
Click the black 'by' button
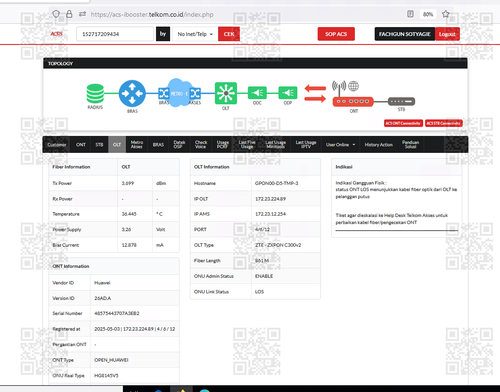tap(163, 34)
